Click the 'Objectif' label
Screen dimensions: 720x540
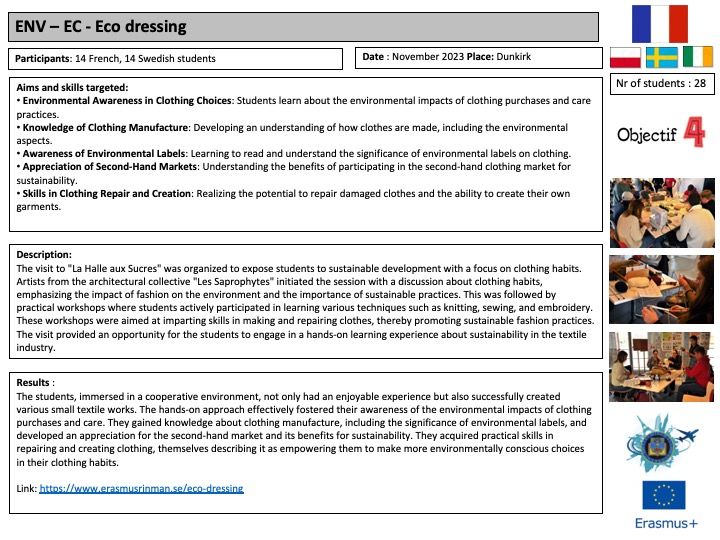click(x=647, y=135)
